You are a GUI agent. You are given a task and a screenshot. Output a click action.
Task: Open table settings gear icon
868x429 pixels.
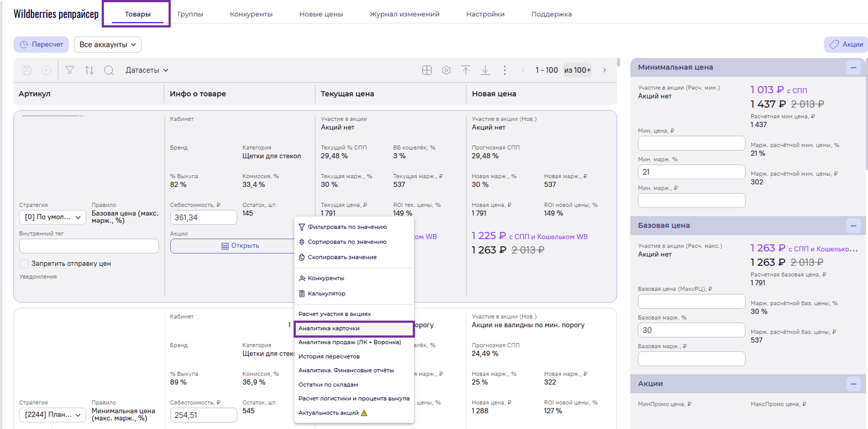[x=446, y=70]
